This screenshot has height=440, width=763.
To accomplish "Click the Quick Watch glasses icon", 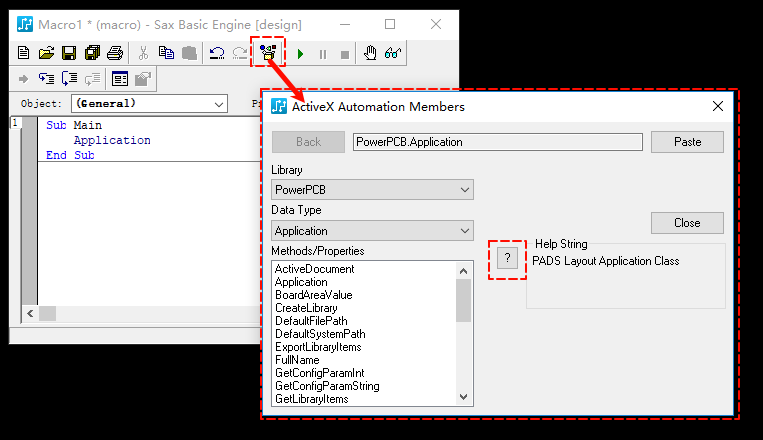I will (393, 53).
